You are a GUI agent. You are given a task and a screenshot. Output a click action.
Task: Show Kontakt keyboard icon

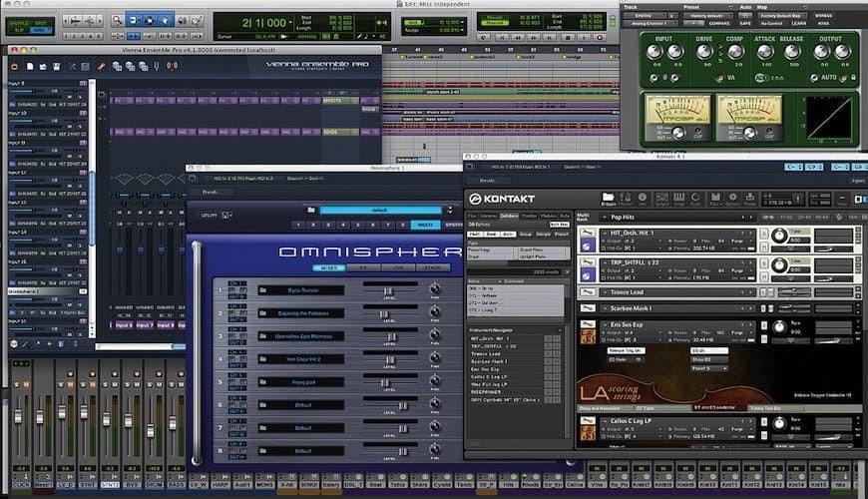[x=678, y=199]
